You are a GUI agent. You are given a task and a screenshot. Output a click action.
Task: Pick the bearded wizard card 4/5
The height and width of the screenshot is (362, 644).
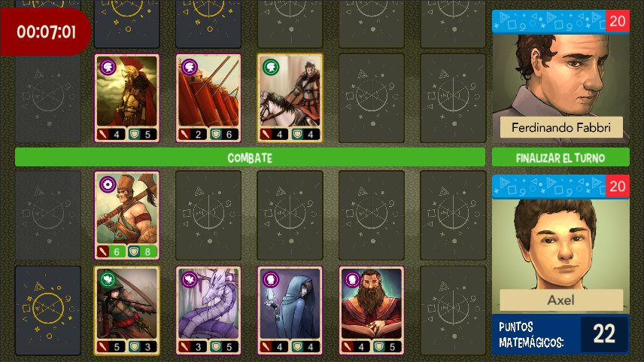[372, 311]
